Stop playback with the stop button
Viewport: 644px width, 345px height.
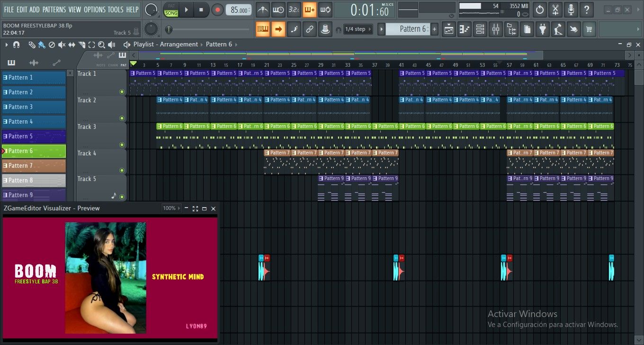coord(201,9)
